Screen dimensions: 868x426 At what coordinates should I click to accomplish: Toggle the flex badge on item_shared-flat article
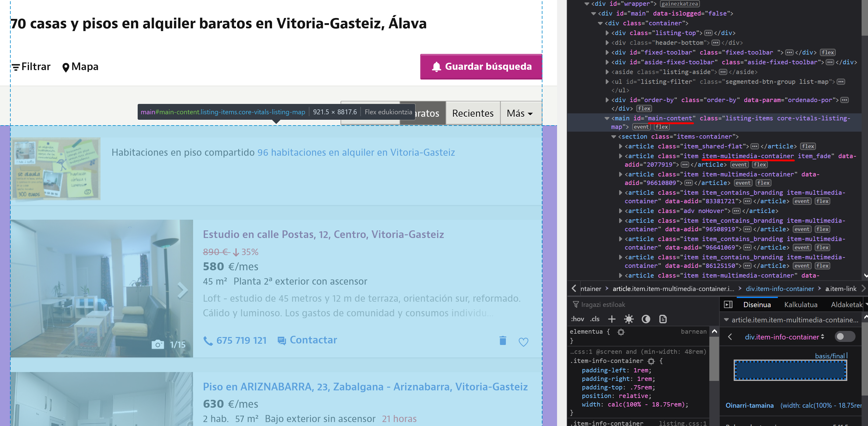(x=808, y=146)
